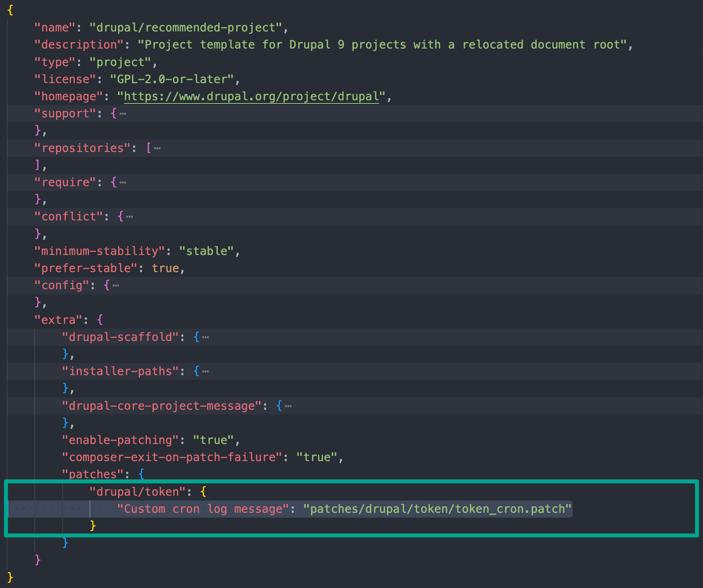Click the "composer-exit-on-patch-failure" key
Viewport: 703px width, 588px height.
tap(172, 458)
